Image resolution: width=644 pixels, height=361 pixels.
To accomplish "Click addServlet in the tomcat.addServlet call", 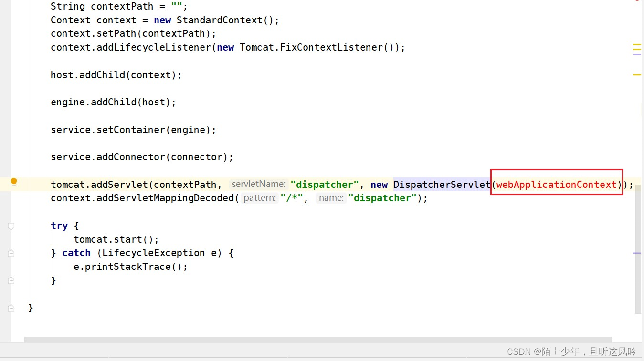I will (x=119, y=185).
